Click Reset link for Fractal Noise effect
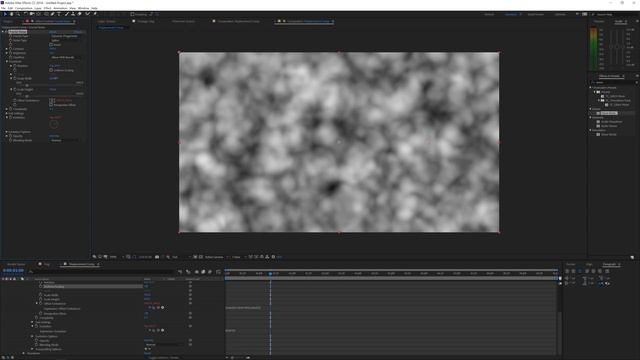Image resolution: width=640 pixels, height=360 pixels. click(x=53, y=31)
